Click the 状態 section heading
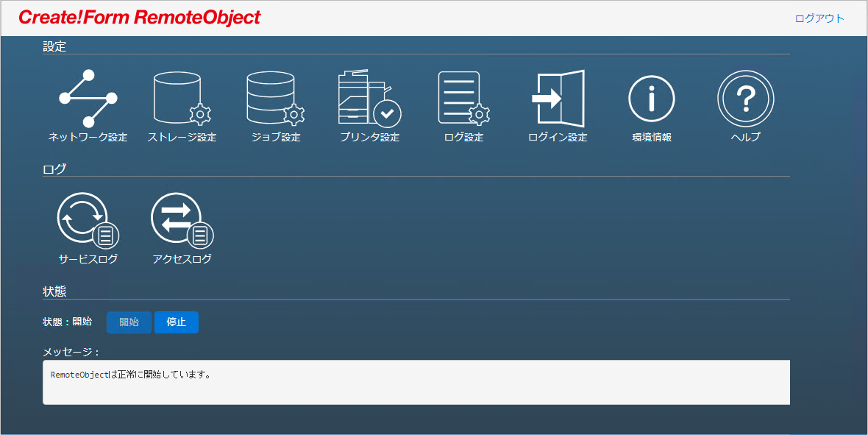The image size is (868, 435). pyautogui.click(x=54, y=291)
